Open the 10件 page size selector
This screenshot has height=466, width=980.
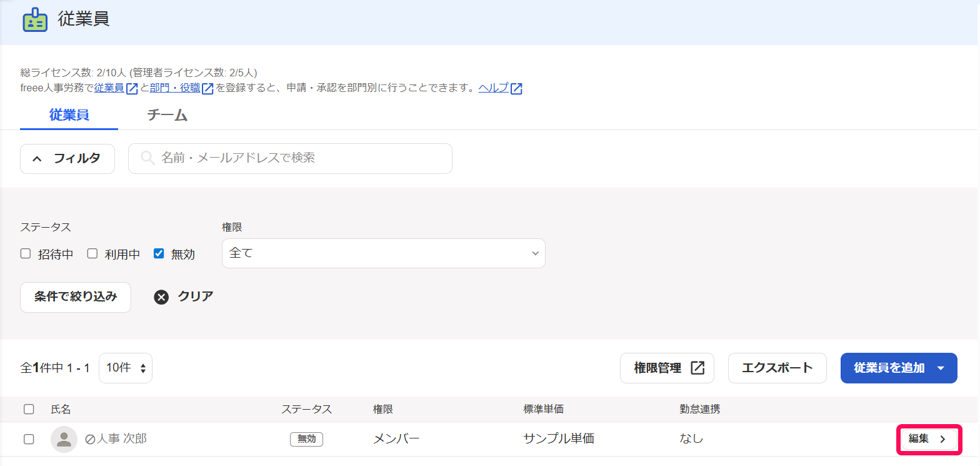pos(126,368)
